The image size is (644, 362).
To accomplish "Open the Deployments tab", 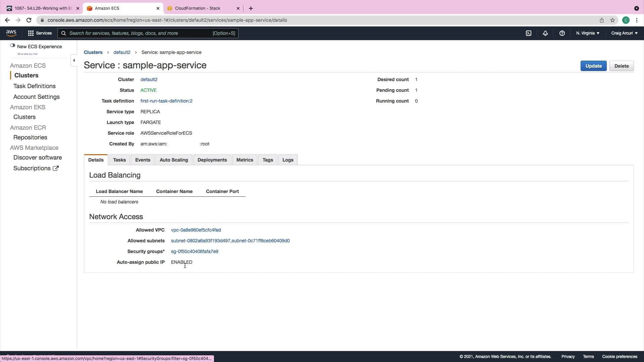I will (x=212, y=160).
